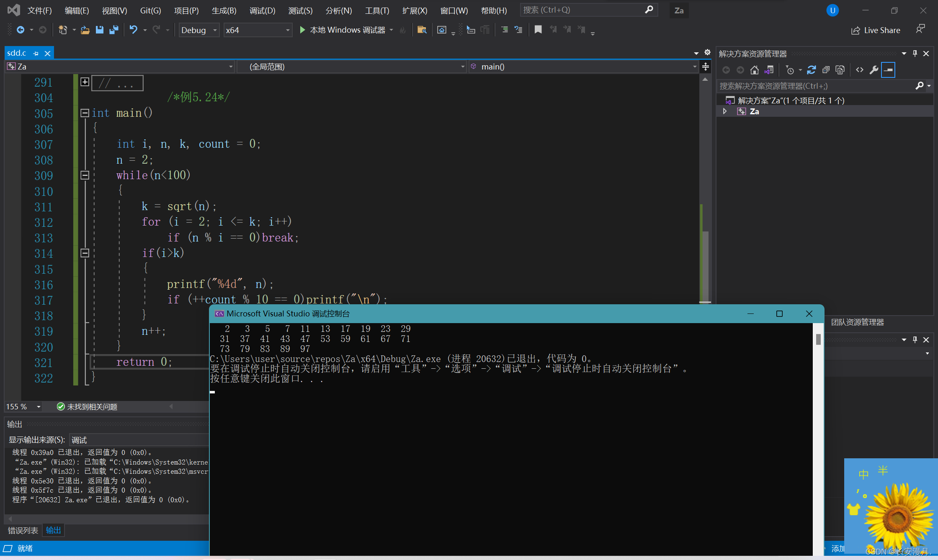
Task: Pin toggle for Solution Explorer panel
Action: tap(915, 54)
